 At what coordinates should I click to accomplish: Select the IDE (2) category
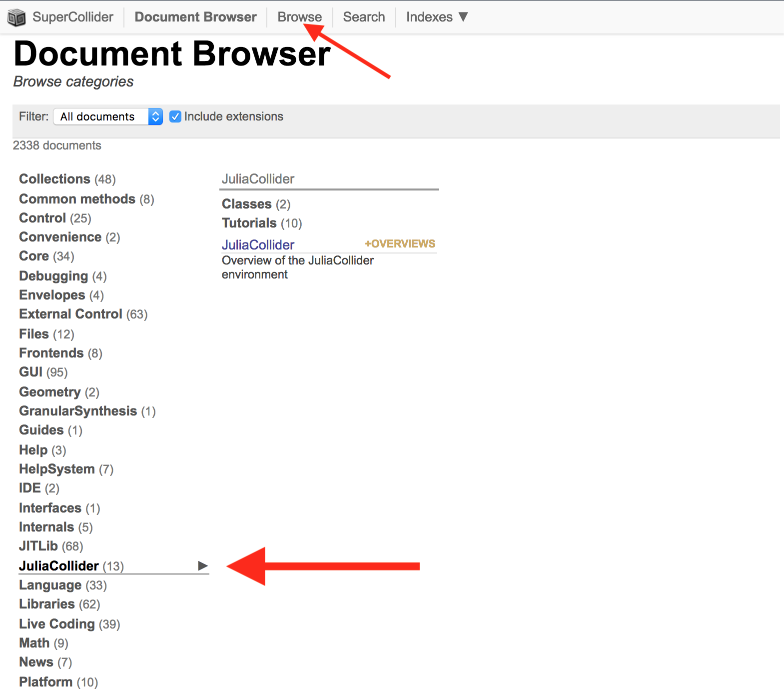click(39, 488)
